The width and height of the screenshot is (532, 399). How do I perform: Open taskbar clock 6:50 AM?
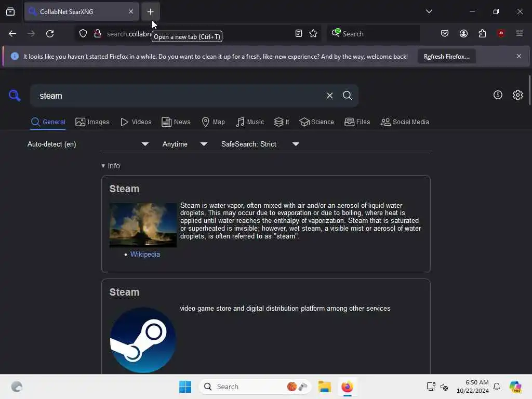point(472,387)
